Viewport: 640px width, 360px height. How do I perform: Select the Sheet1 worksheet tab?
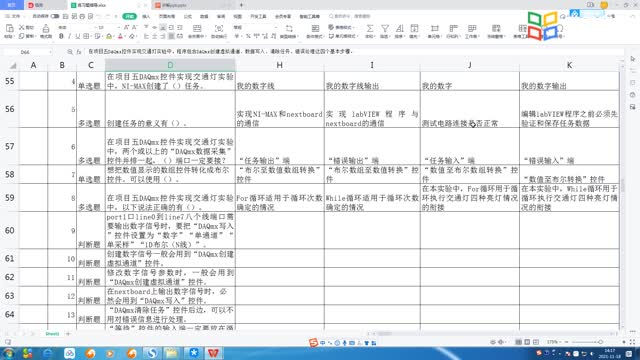tap(52, 334)
